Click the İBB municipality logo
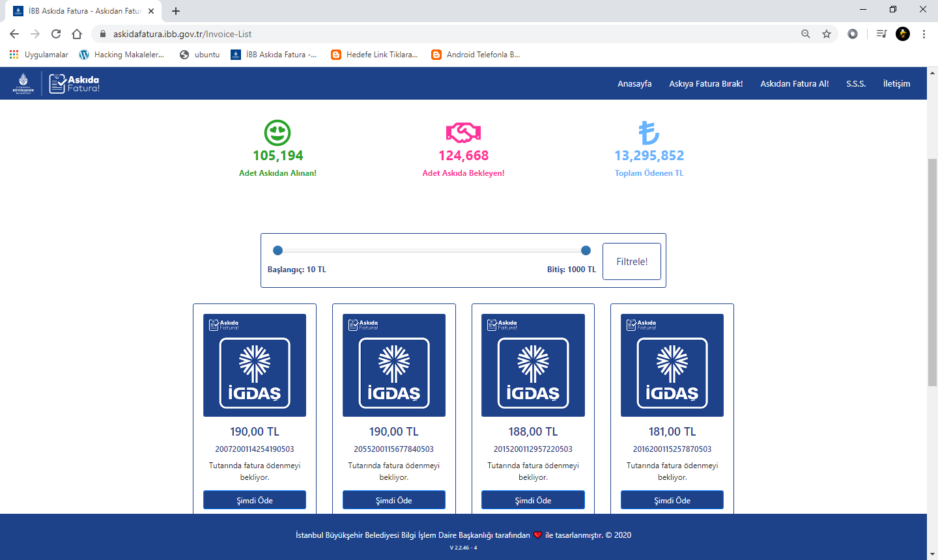Viewport: 938px width, 560px height. pos(23,83)
